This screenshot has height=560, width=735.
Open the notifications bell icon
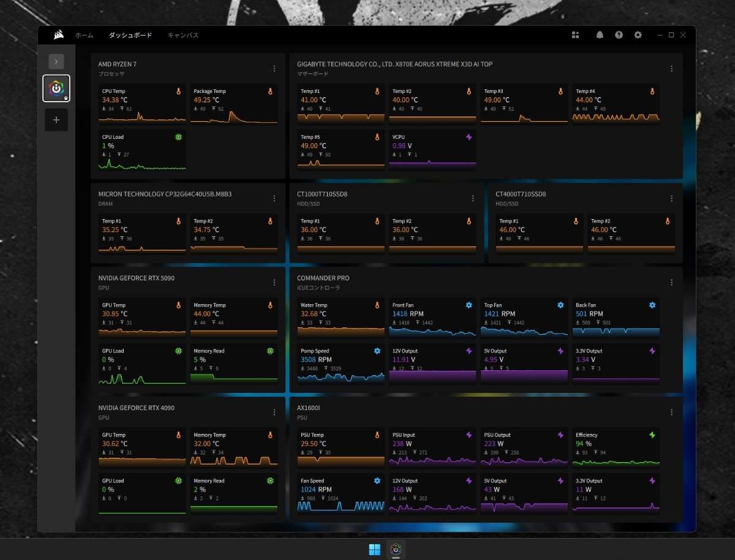(600, 35)
